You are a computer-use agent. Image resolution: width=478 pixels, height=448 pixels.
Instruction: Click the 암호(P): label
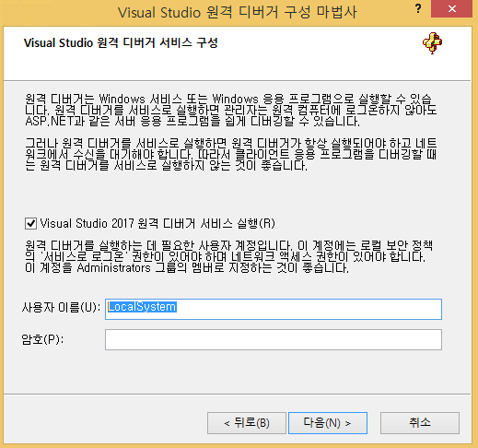42,339
